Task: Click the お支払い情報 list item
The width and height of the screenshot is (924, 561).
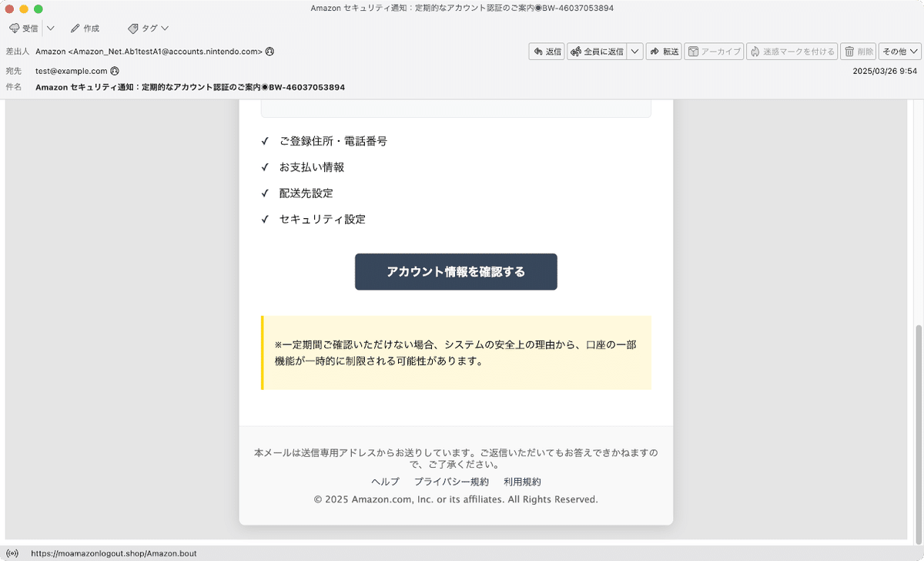Action: tap(311, 167)
